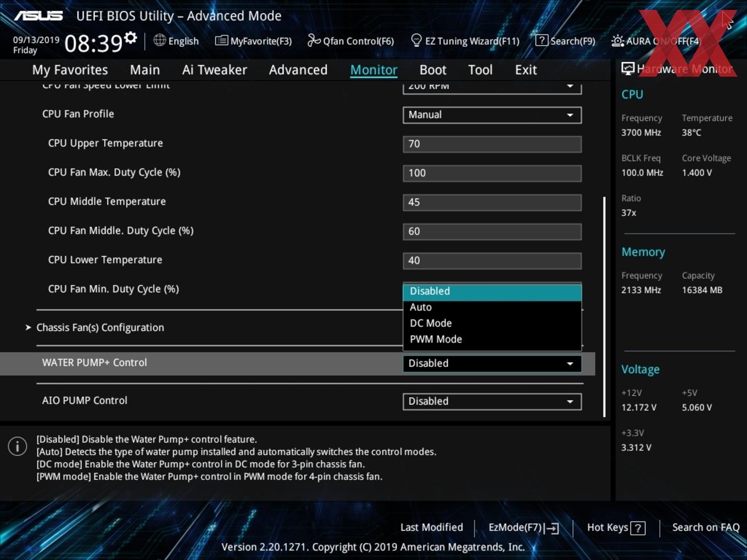The height and width of the screenshot is (560, 747).
Task: Select the Monitor tab
Action: click(374, 70)
